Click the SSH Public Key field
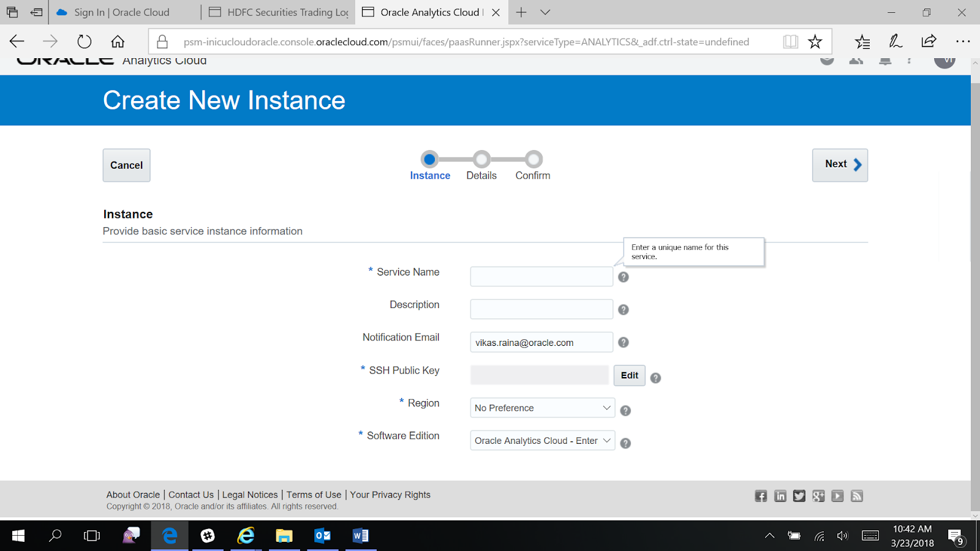Image resolution: width=980 pixels, height=551 pixels. (x=540, y=375)
